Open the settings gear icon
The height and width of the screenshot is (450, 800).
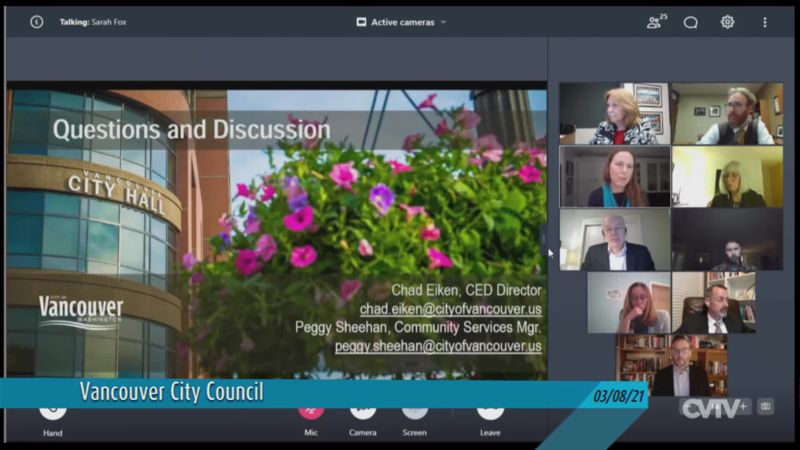pos(727,22)
